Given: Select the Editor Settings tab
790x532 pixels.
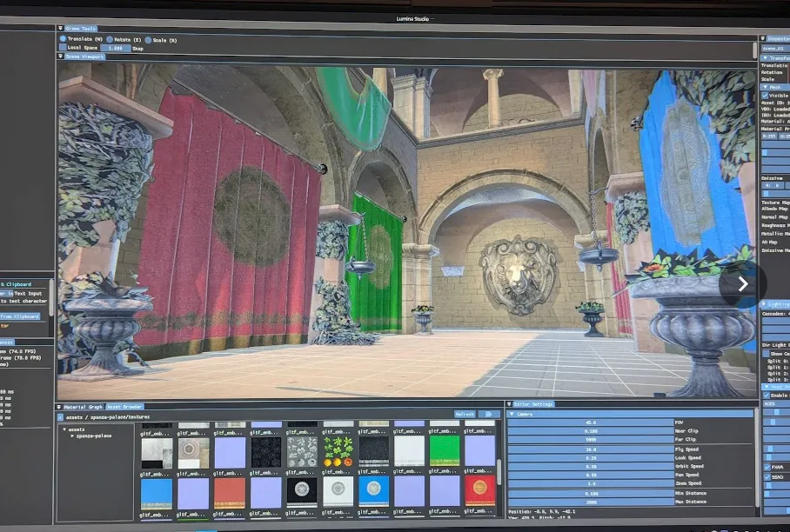Looking at the screenshot, I should pos(533,403).
